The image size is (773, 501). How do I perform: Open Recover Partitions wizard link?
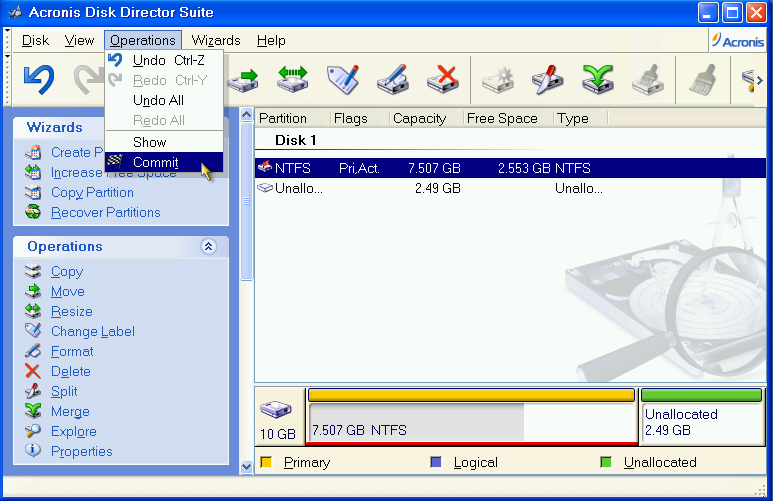pyautogui.click(x=105, y=213)
